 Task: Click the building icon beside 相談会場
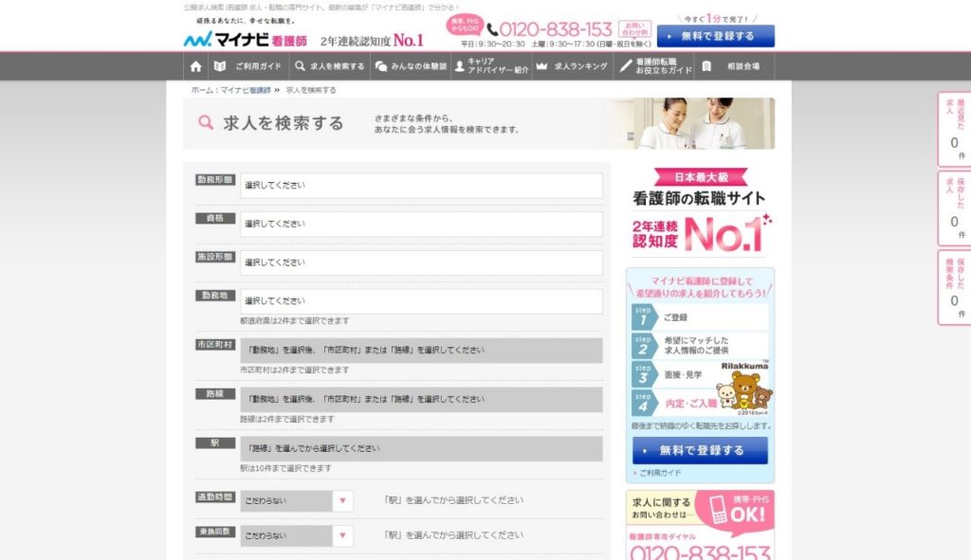tap(706, 66)
